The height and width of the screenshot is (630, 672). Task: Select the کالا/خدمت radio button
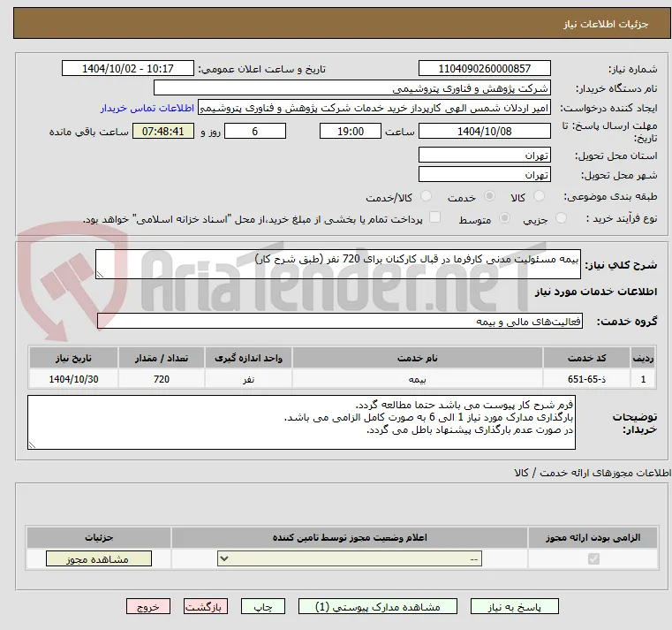coord(426,196)
